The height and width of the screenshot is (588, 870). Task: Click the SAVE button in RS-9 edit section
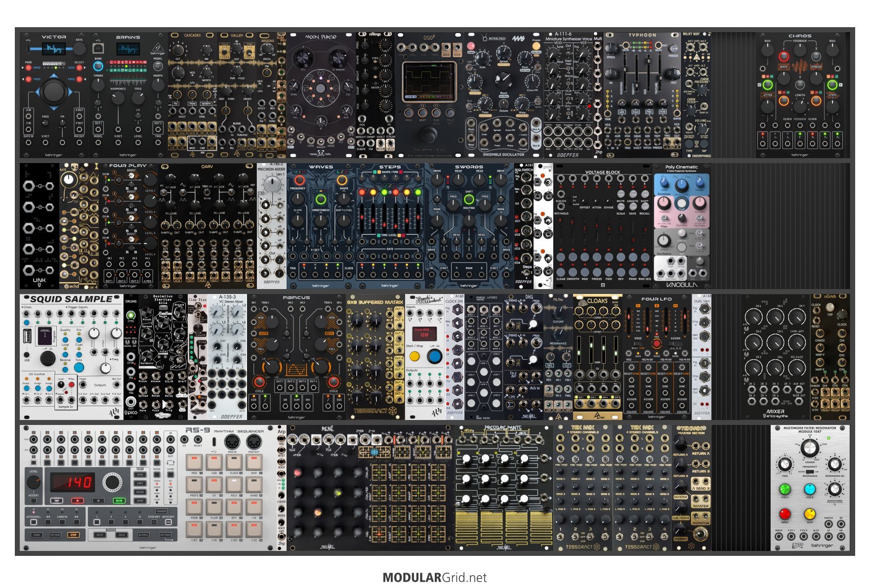(140, 474)
